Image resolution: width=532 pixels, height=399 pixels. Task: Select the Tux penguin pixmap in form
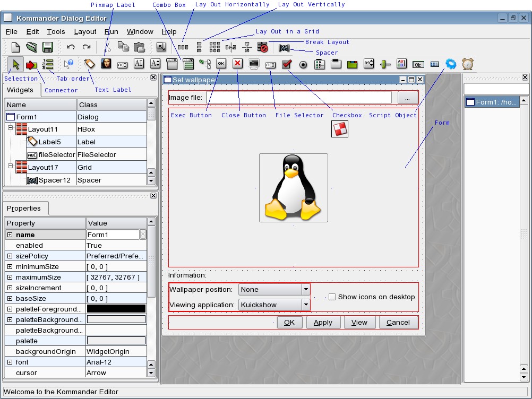pos(294,188)
